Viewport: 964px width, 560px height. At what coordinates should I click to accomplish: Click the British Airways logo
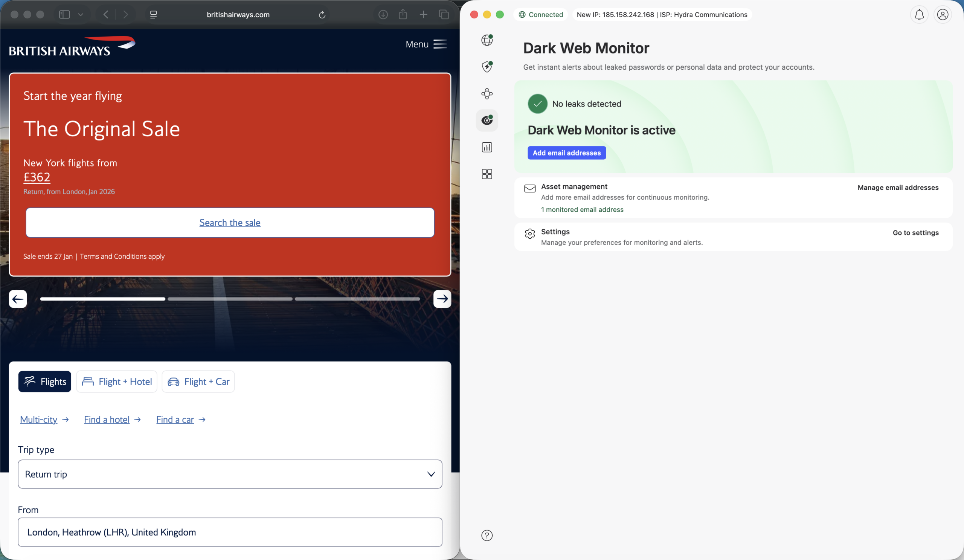(72, 46)
